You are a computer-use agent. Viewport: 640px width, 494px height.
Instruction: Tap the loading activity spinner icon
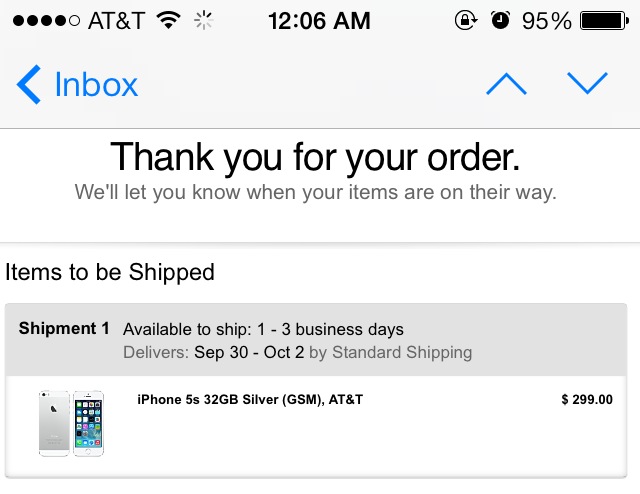coord(204,20)
